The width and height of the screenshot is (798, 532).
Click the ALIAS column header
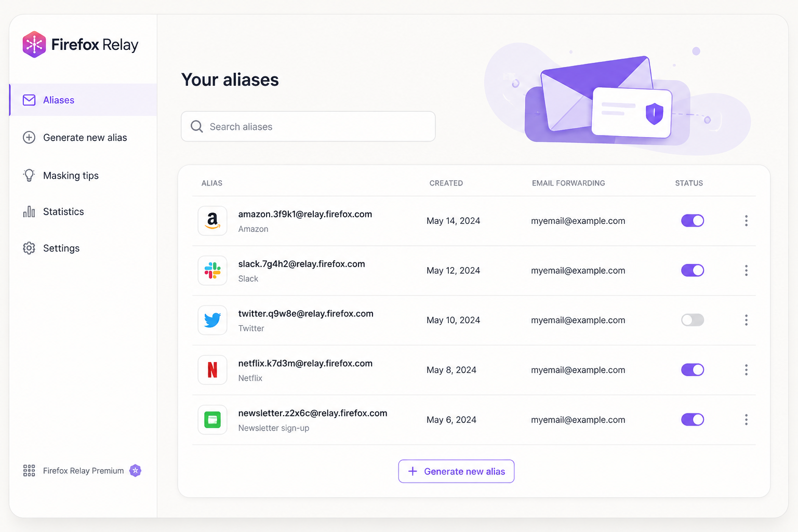point(212,183)
